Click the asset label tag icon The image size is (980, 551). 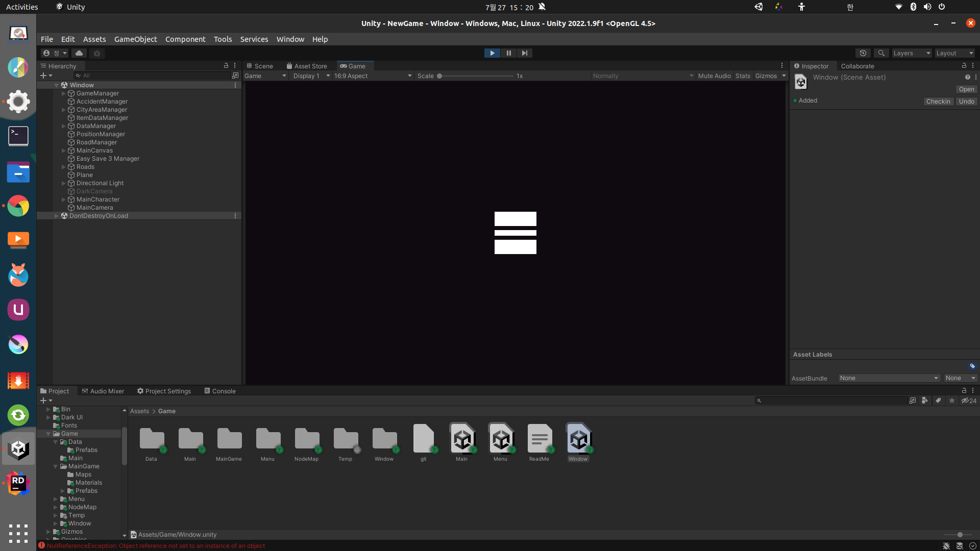pos(972,366)
